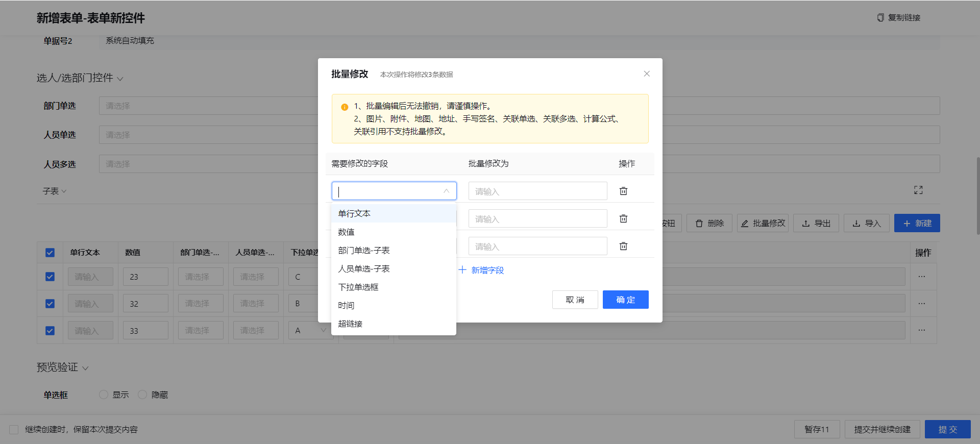
Task: Open the 人员多选 select field
Action: pos(519,164)
